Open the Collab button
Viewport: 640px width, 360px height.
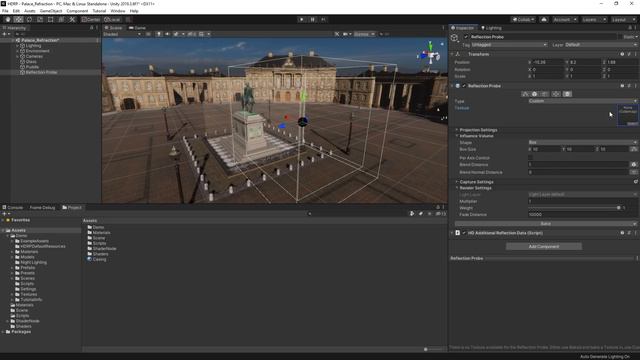coord(523,19)
